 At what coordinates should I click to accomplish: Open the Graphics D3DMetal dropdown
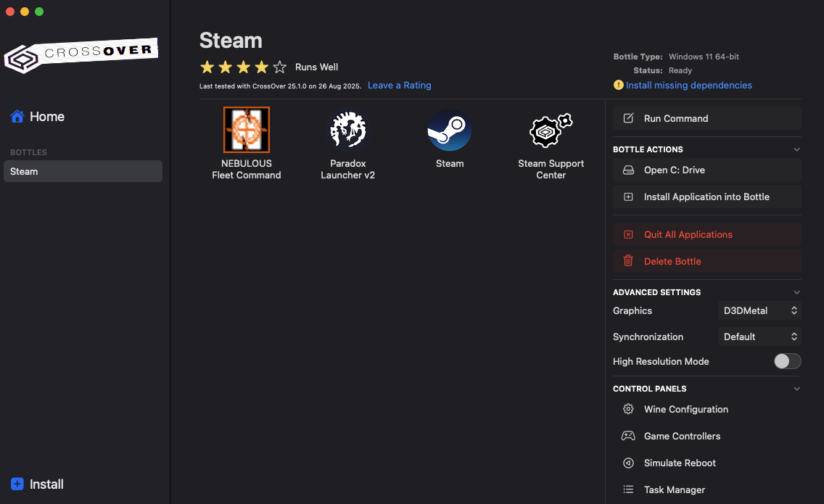[760, 310]
